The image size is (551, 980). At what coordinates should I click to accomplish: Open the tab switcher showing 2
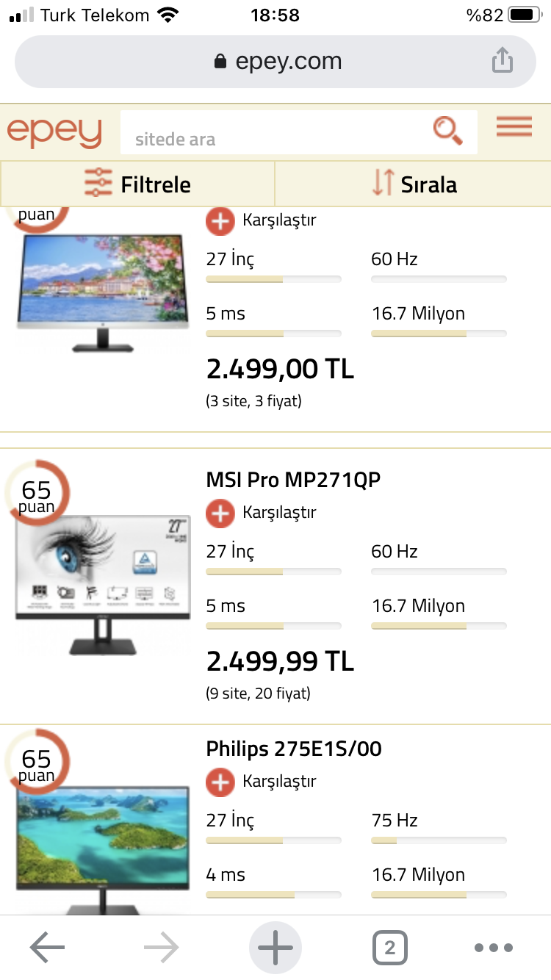click(389, 948)
